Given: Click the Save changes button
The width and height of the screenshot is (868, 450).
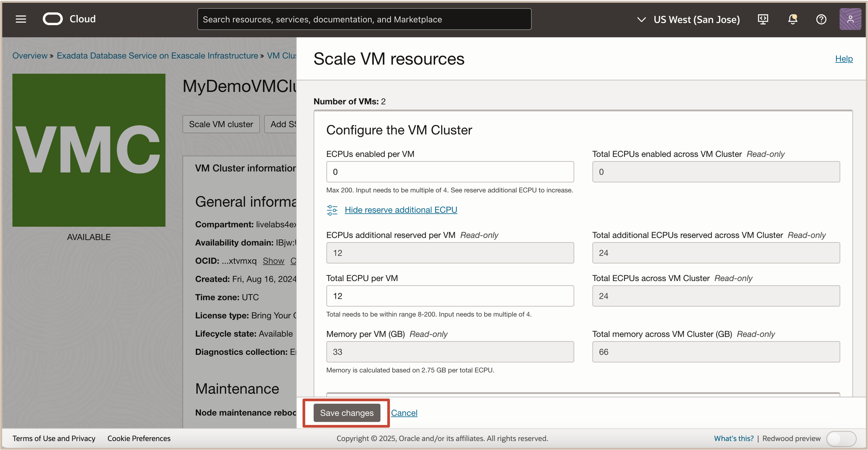Looking at the screenshot, I should point(346,413).
